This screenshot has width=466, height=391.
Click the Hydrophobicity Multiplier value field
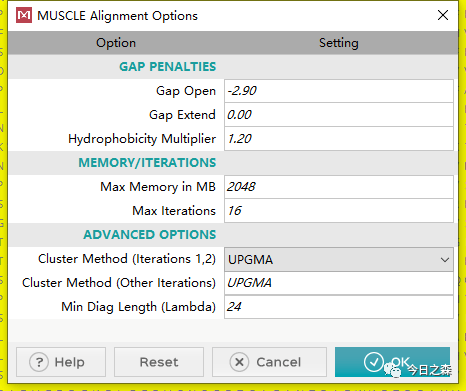coord(339,139)
